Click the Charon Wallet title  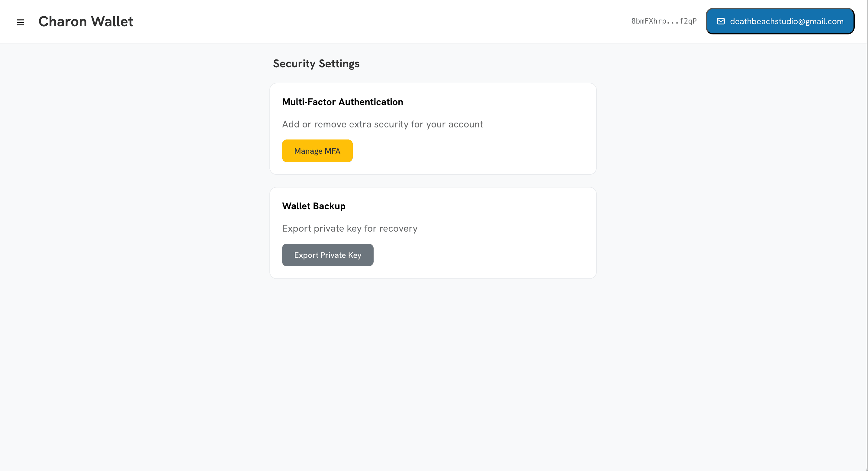(x=85, y=21)
